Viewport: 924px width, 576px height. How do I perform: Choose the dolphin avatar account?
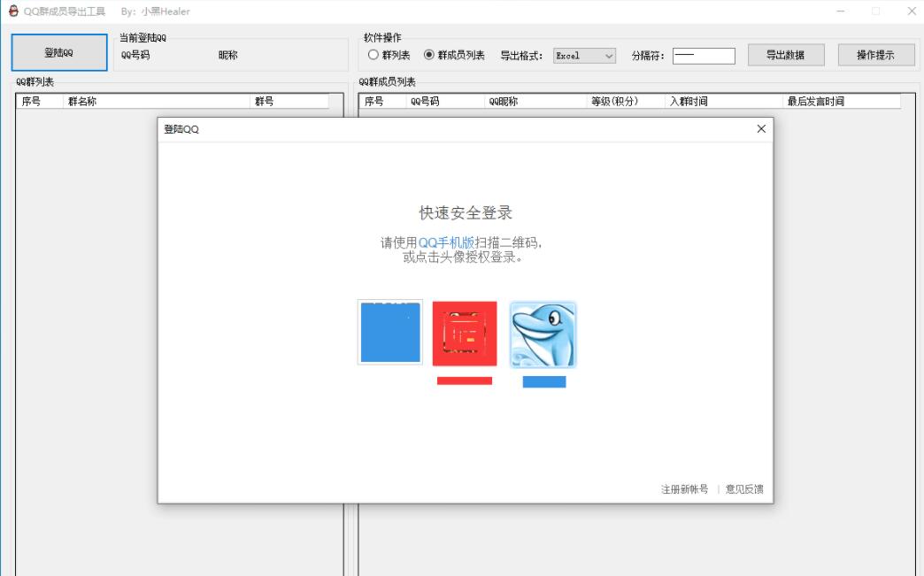click(x=543, y=334)
